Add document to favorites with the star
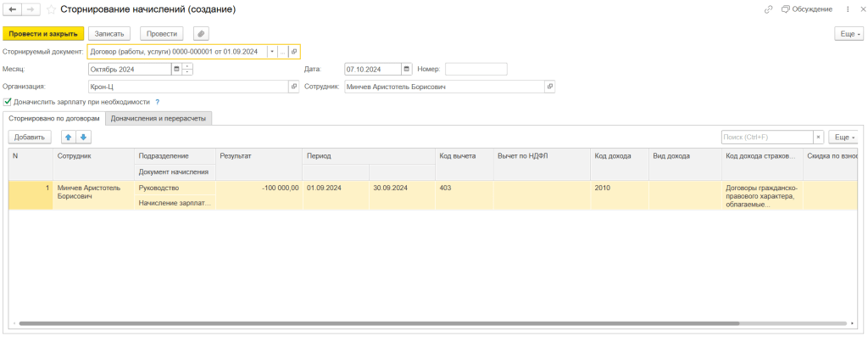This screenshot has width=868, height=337. pos(50,9)
